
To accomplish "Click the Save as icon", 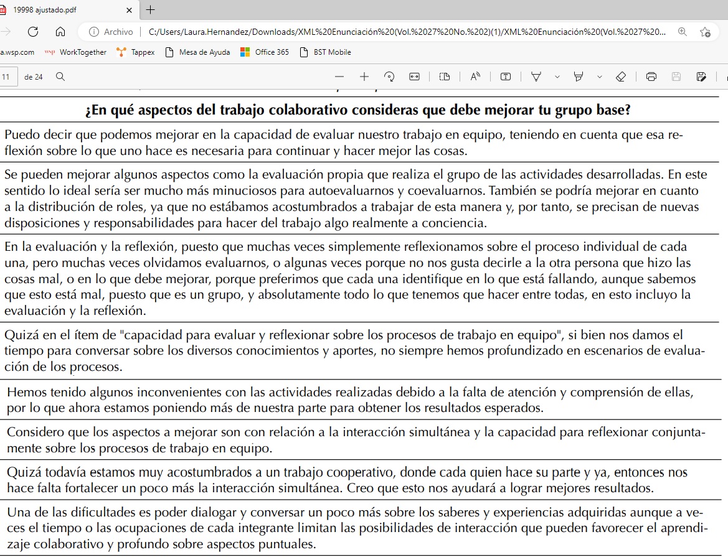I will coord(701,77).
